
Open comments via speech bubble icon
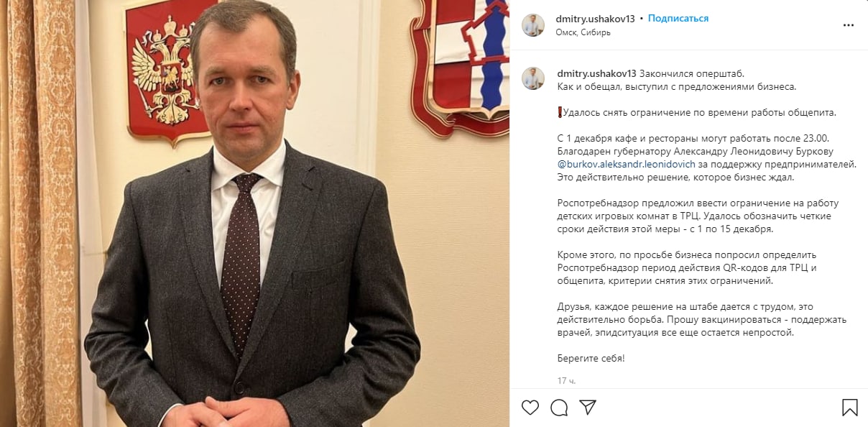[559, 408]
